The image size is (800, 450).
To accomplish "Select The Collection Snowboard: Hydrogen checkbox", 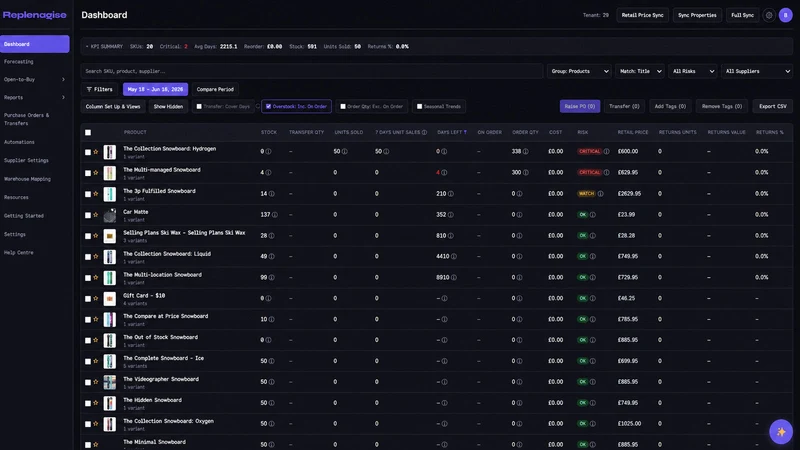I will click(x=88, y=152).
